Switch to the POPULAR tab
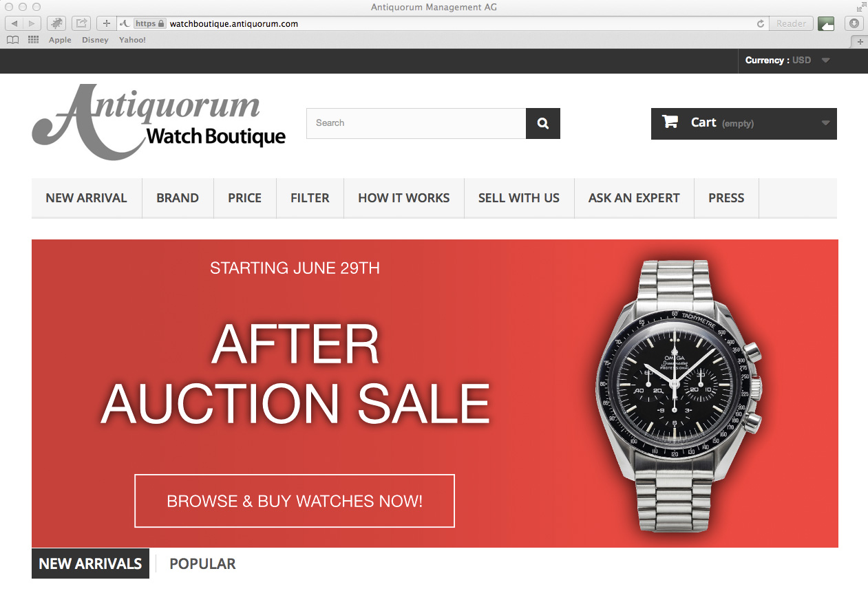The width and height of the screenshot is (868, 591). (x=202, y=564)
